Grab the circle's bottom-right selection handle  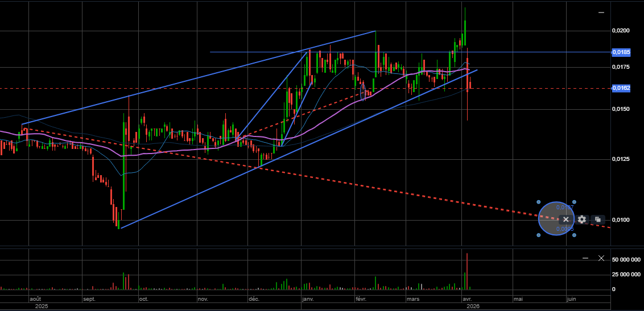coord(574,235)
